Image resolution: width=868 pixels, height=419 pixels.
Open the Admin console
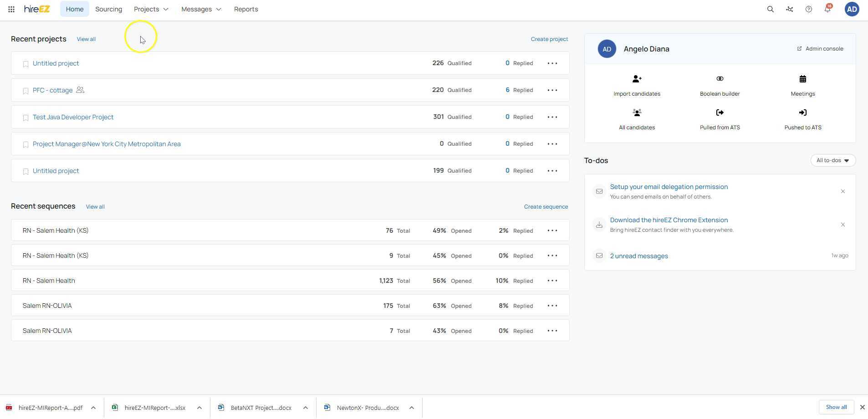pyautogui.click(x=820, y=48)
